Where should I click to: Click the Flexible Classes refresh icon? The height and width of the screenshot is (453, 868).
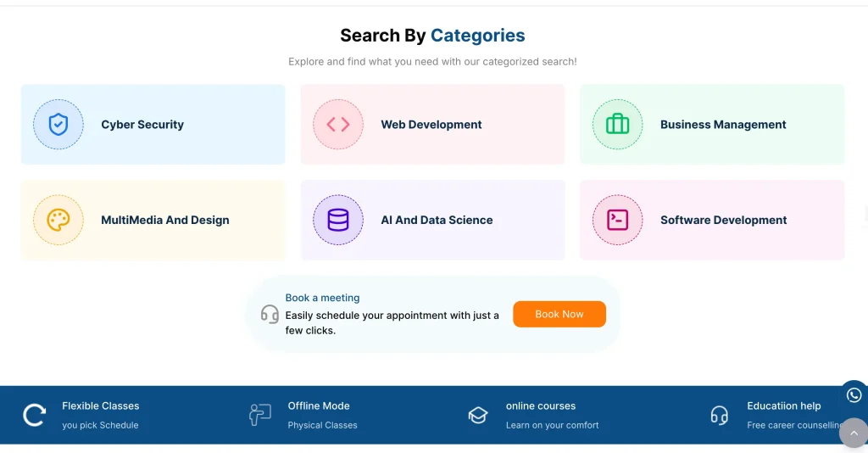click(x=35, y=415)
